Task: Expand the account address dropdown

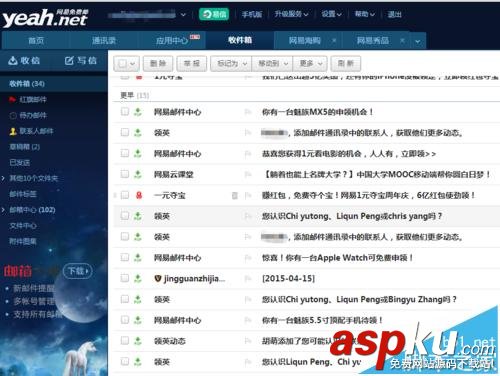Action: coord(183,15)
